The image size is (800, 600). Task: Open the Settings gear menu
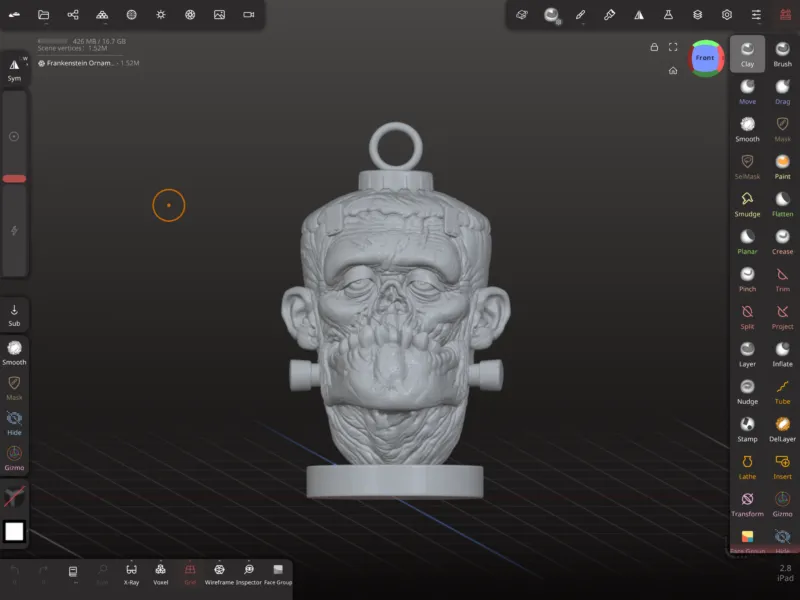click(x=727, y=15)
